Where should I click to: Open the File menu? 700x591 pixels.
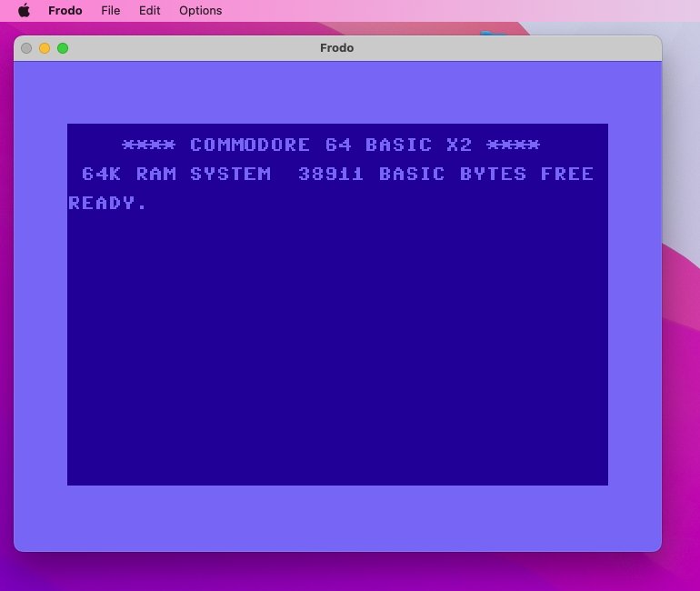[x=110, y=10]
